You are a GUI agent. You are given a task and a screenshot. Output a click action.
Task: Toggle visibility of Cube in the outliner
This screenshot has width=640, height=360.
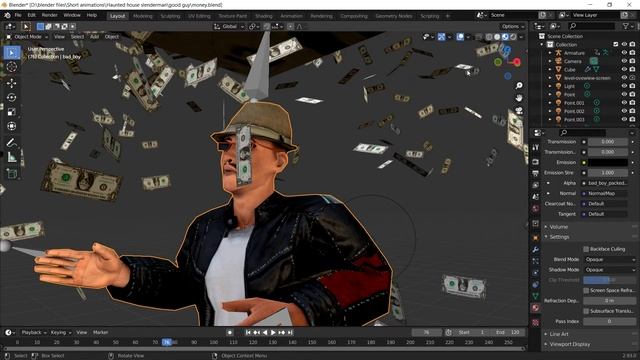[624, 69]
